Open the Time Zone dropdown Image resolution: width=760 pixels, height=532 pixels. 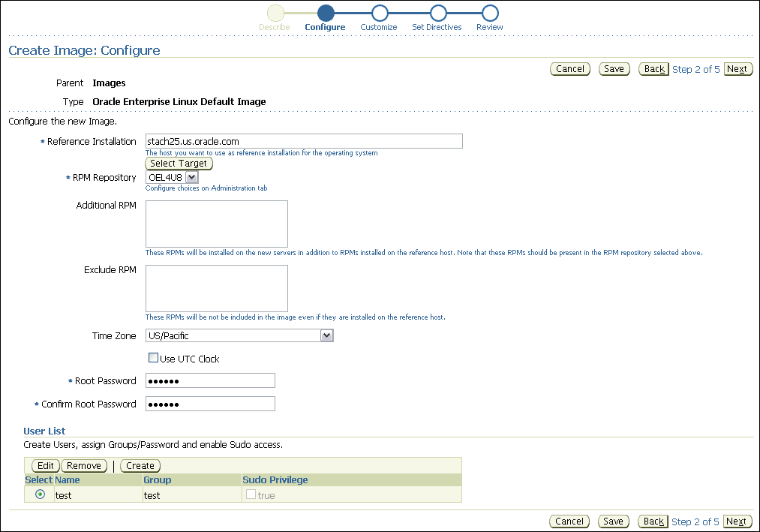[x=239, y=335]
